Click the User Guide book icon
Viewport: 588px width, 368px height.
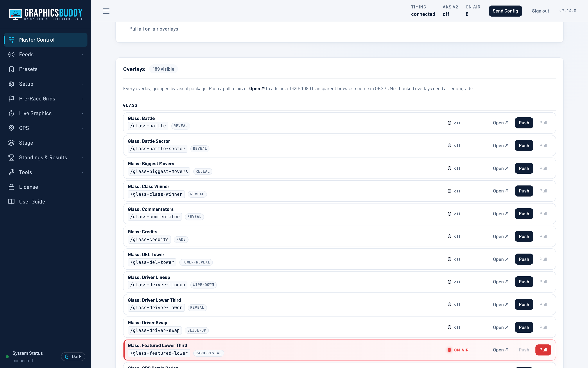[x=11, y=202]
